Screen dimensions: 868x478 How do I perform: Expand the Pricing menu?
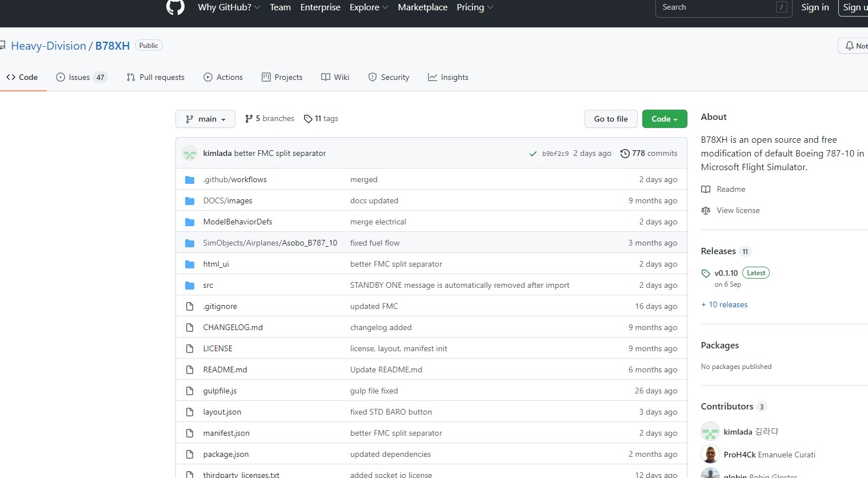[475, 7]
